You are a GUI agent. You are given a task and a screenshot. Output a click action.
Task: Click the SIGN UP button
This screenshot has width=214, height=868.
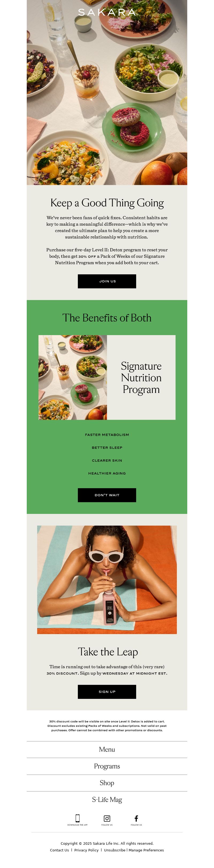[107, 691]
